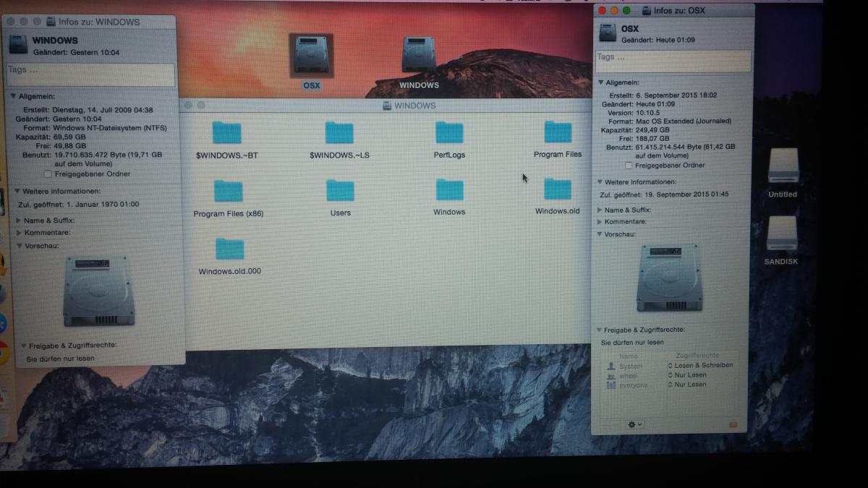Image resolution: width=868 pixels, height=488 pixels.
Task: Open the Program Files (x86) folder
Action: (x=228, y=192)
